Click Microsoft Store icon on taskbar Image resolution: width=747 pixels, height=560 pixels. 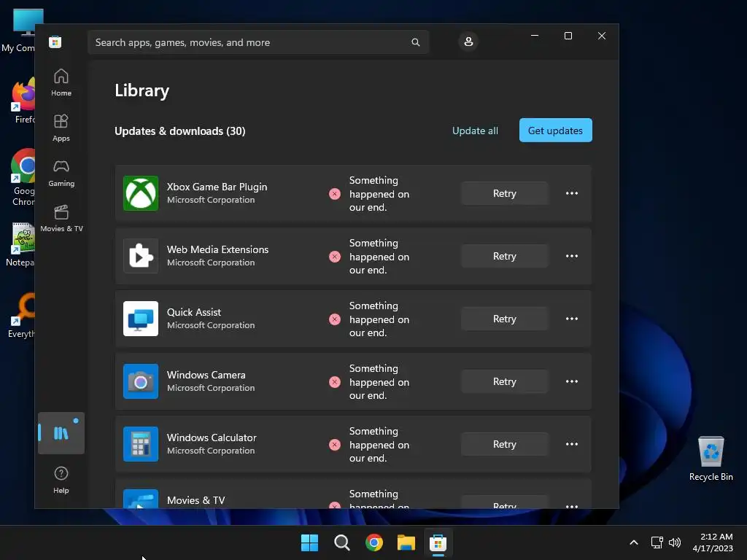tap(438, 542)
